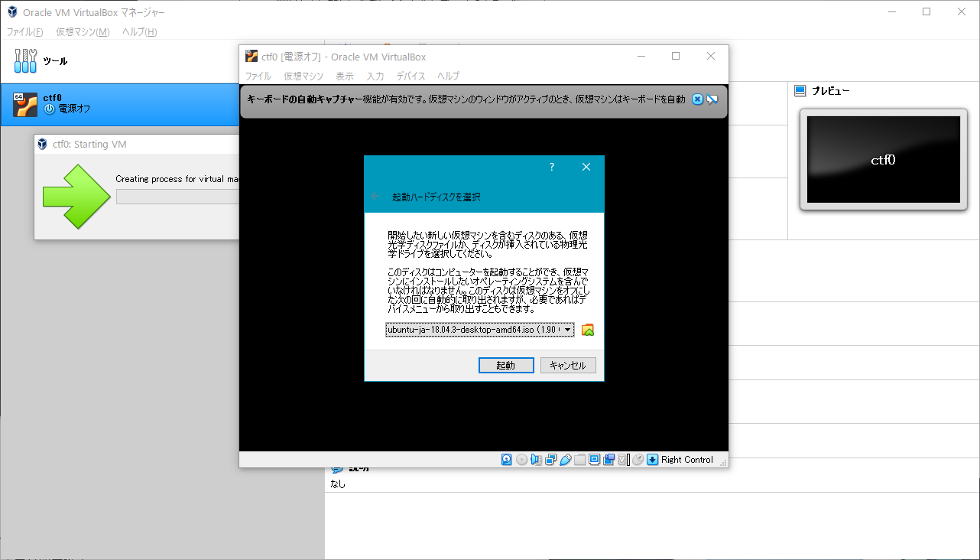Click the notification icon right of the X
Viewport: 980px width, 560px height.
click(x=712, y=99)
